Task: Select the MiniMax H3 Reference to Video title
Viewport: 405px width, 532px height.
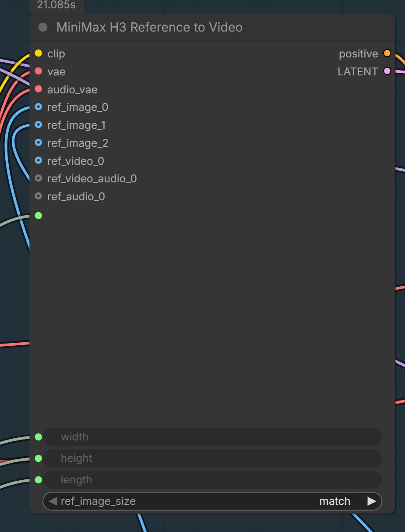Action: [149, 27]
